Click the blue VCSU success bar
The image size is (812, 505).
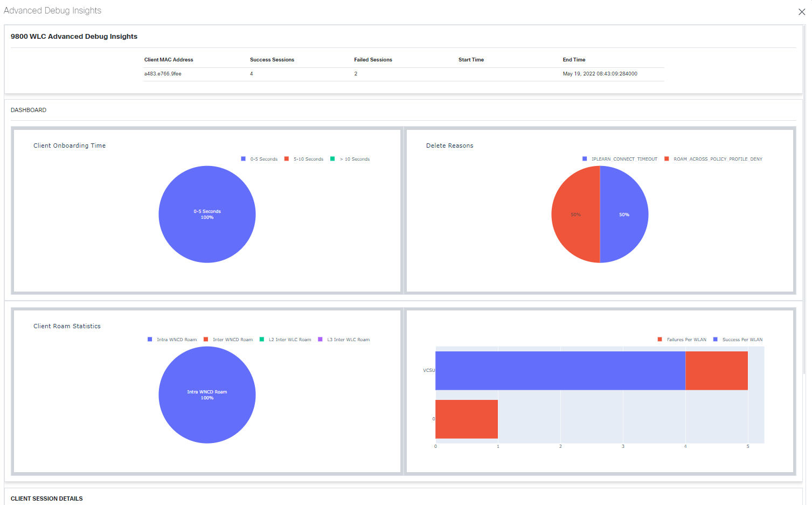[x=560, y=371]
